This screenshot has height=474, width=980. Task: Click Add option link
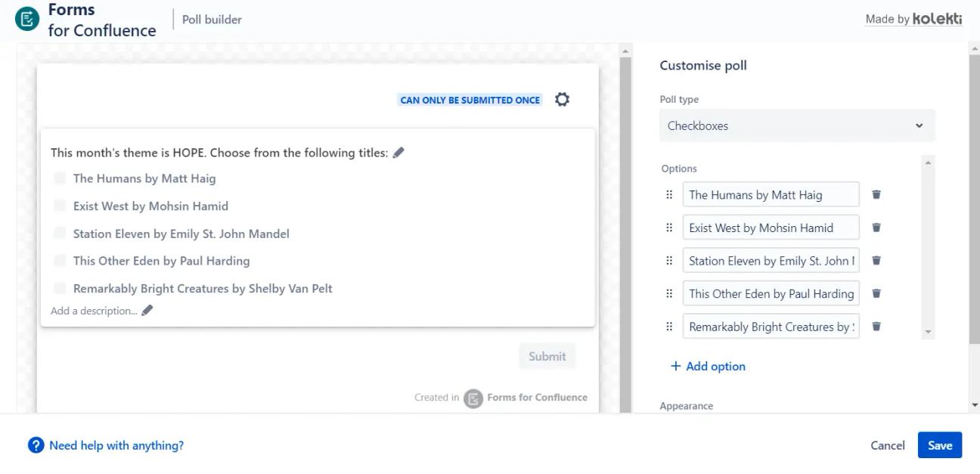pos(708,366)
